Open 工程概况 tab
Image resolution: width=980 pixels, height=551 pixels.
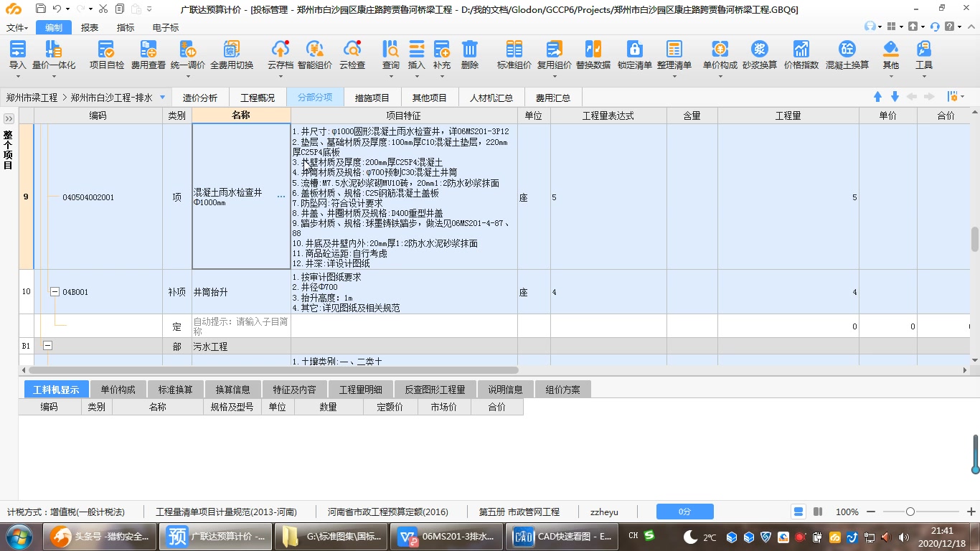[x=258, y=98]
